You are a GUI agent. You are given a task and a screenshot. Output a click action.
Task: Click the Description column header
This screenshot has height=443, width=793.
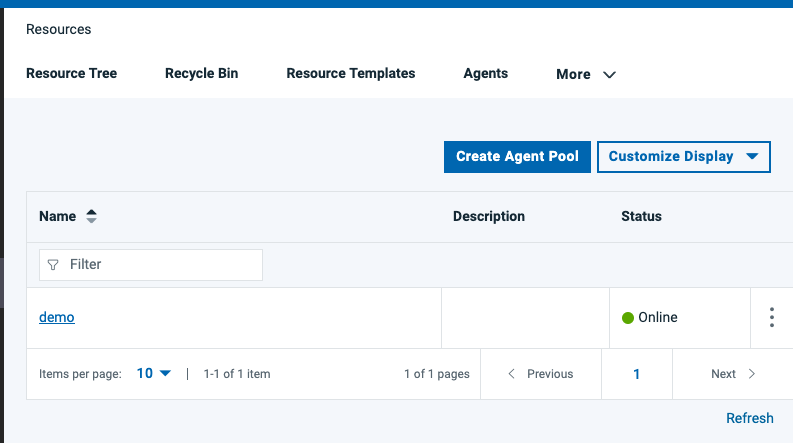489,216
